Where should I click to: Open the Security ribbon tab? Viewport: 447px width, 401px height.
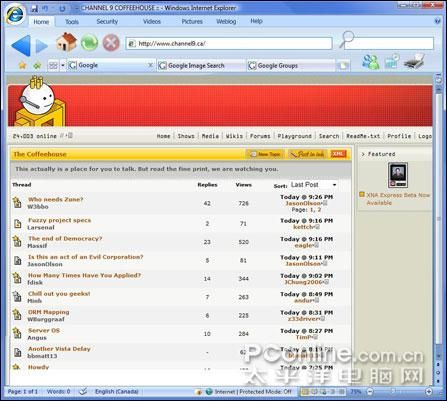click(x=107, y=21)
